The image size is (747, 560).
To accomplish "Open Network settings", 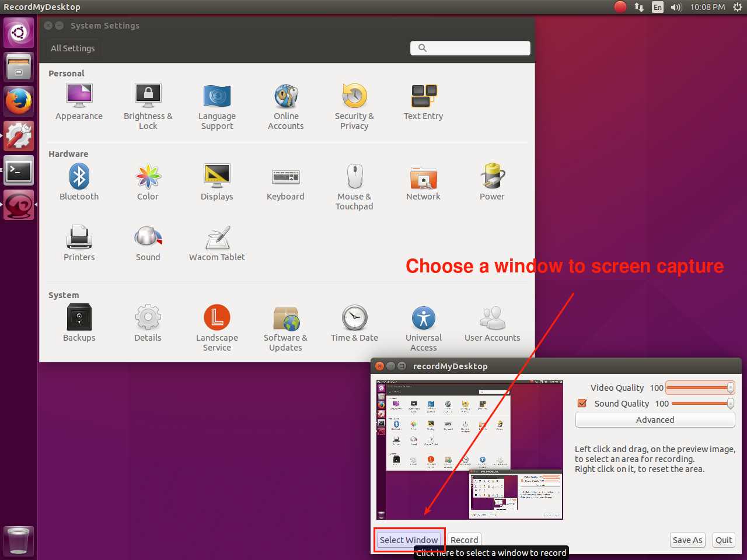I will 423,183.
